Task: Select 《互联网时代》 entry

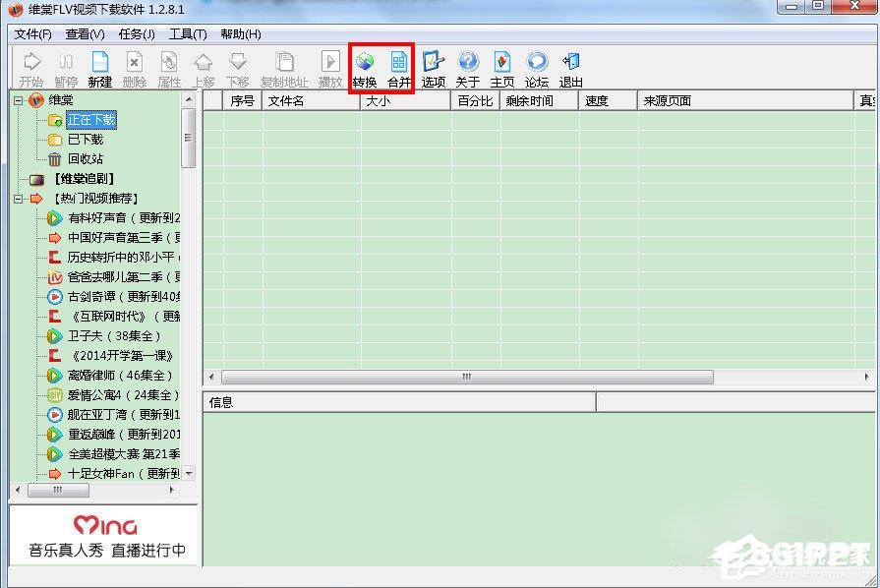Action: pos(124,317)
